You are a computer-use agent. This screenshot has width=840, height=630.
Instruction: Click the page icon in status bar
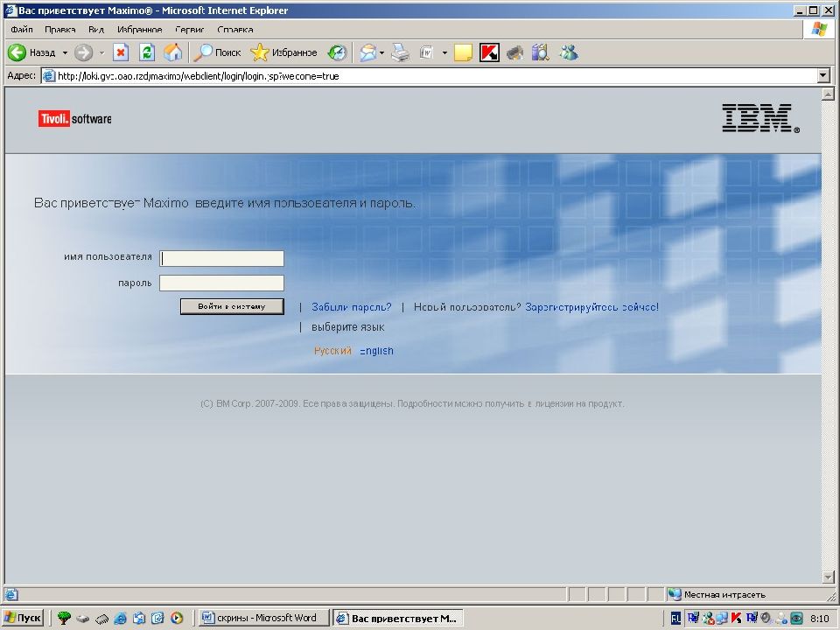[x=11, y=594]
